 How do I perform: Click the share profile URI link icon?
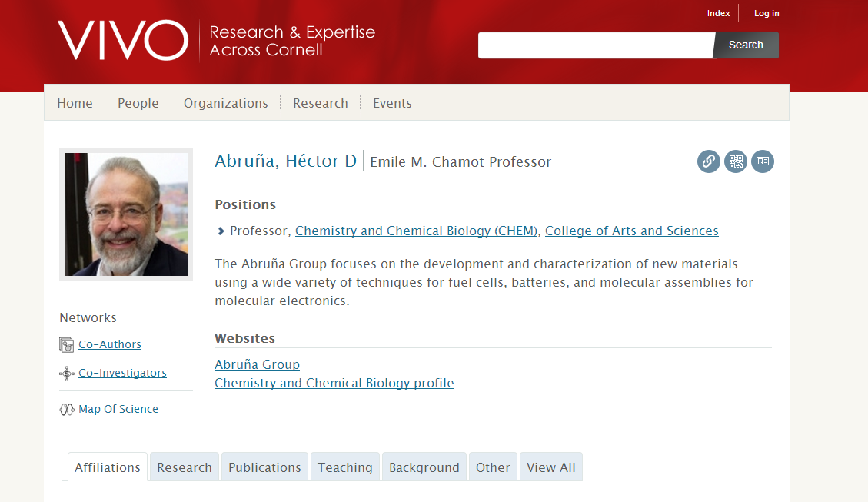tap(709, 161)
